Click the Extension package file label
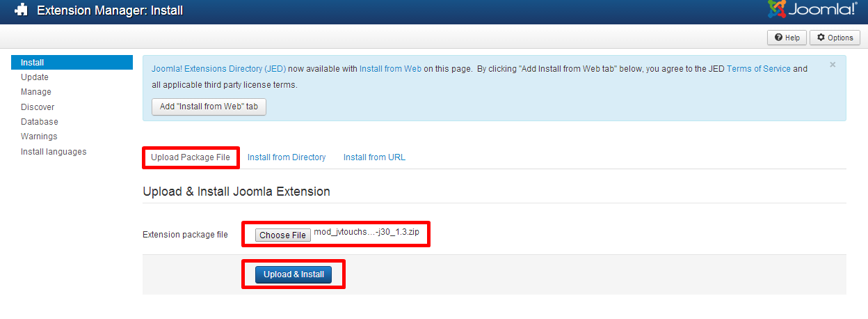 (x=185, y=235)
